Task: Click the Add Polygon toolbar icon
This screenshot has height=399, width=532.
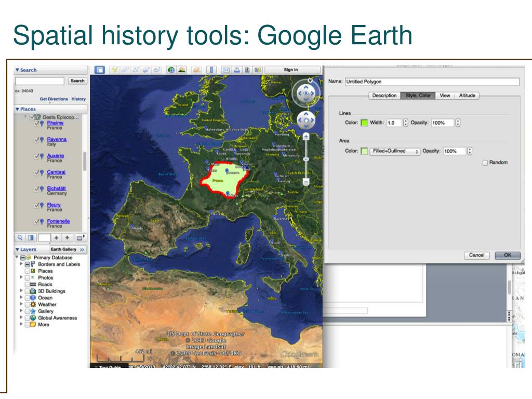Action: [x=125, y=70]
